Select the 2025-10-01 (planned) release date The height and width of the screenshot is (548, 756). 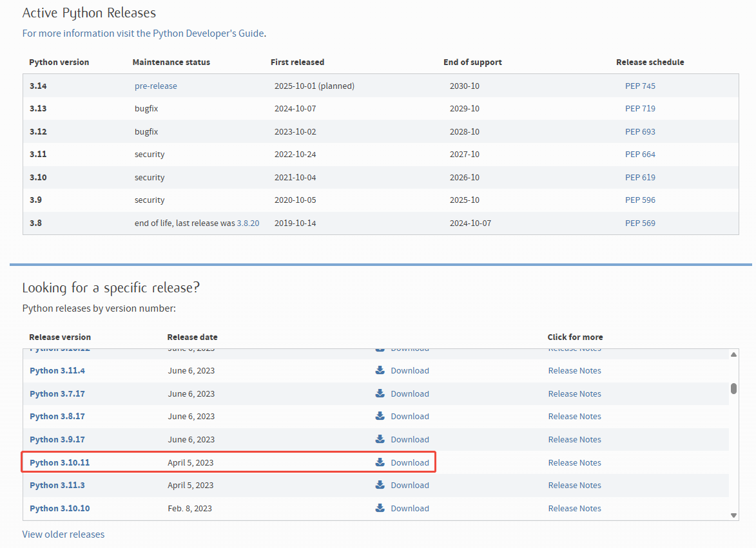(x=315, y=86)
